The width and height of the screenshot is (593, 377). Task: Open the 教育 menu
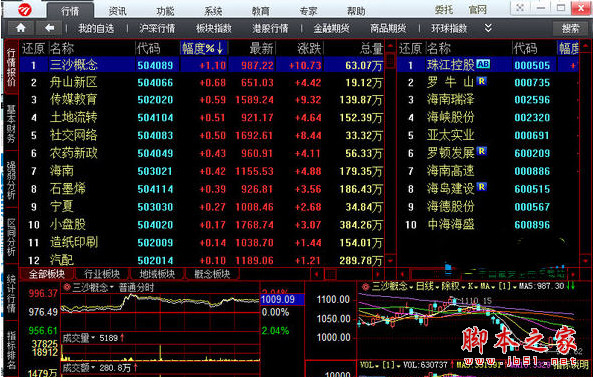click(x=261, y=11)
